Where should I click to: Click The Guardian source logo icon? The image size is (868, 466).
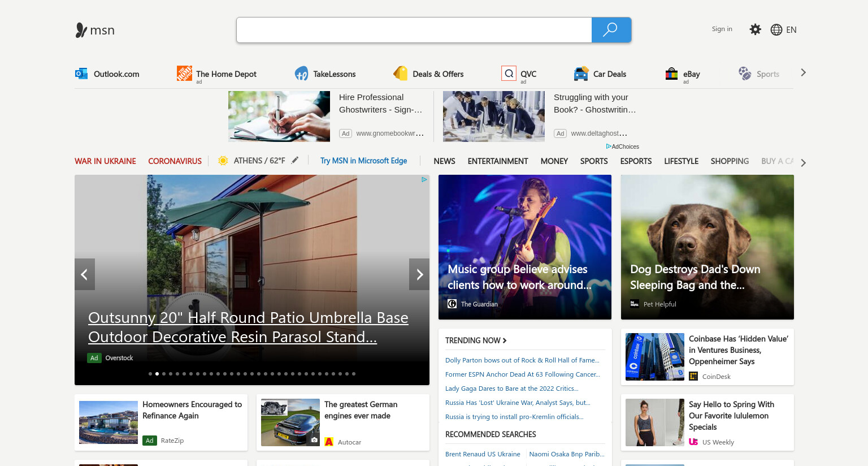452,304
